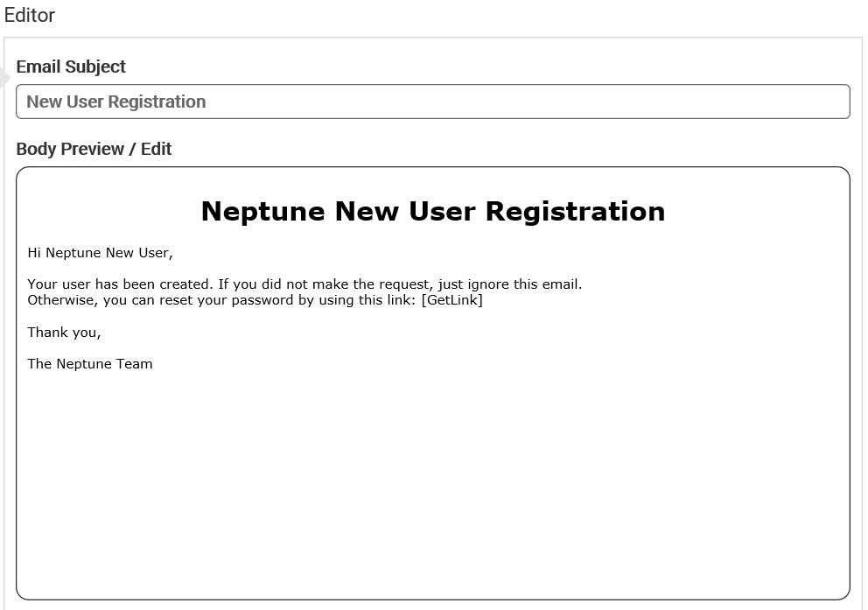The image size is (868, 610).
Task: Click the Body Preview / Edit label
Action: (94, 149)
